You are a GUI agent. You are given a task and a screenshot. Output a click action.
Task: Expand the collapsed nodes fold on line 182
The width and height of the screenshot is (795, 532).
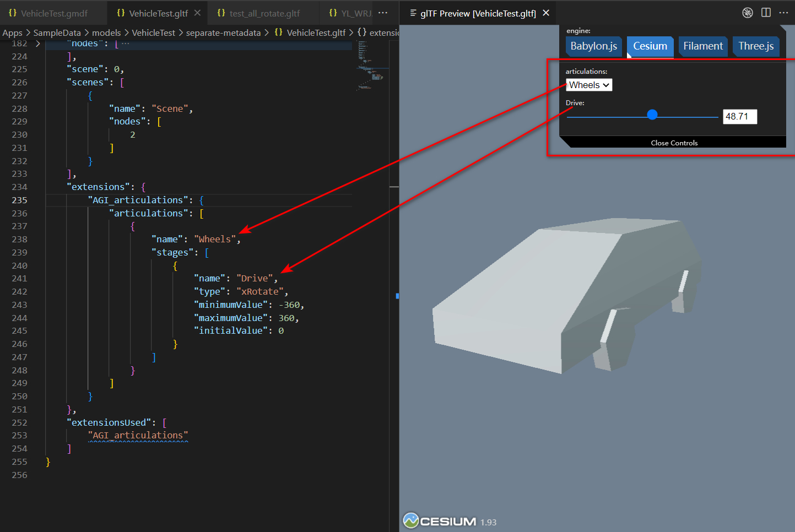37,44
